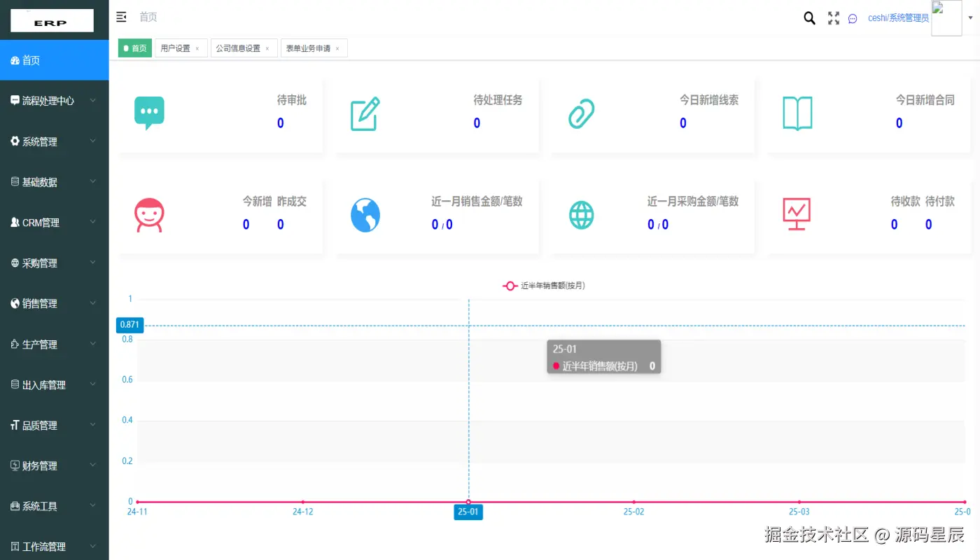Screen dimensions: 980x560
Task: Click the 待审批 chat bubble icon
Action: 149,113
